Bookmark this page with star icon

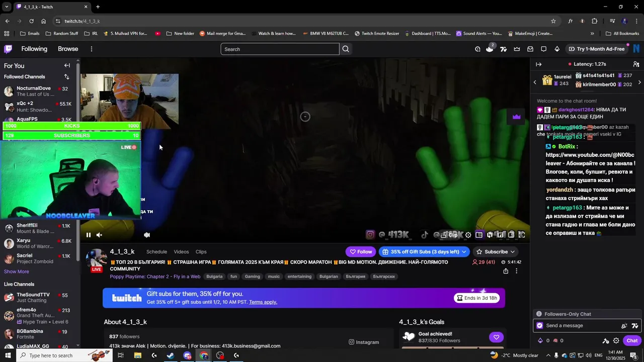coord(553,21)
